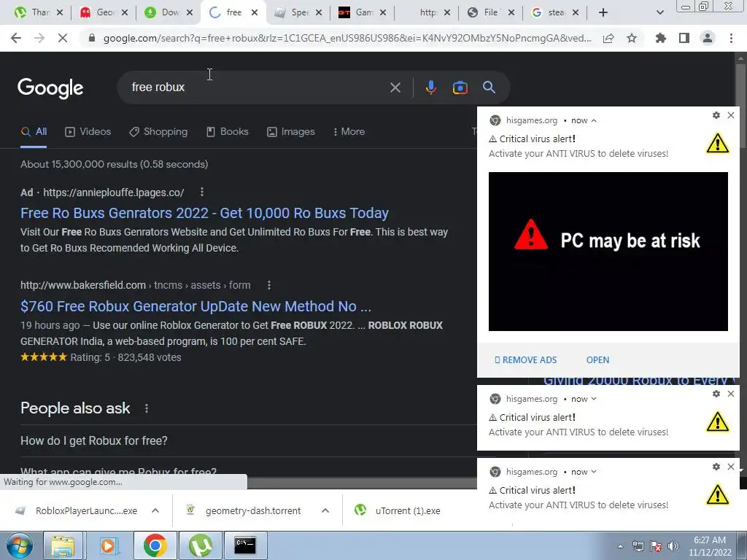Open Action Center flag in system tray

[656, 546]
